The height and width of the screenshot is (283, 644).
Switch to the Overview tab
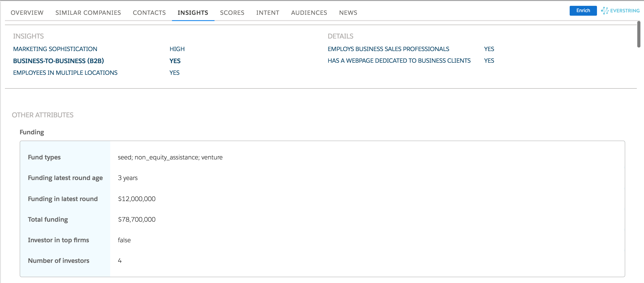click(27, 13)
